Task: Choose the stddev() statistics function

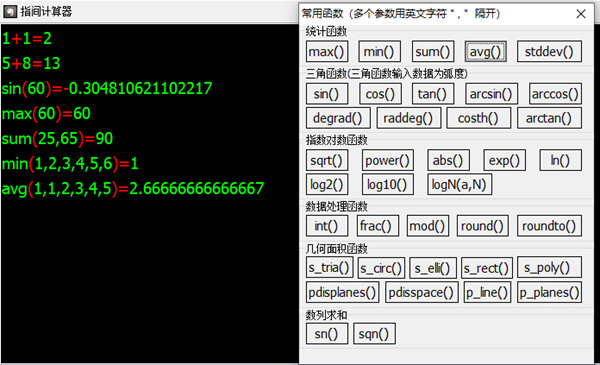Action: tap(549, 51)
